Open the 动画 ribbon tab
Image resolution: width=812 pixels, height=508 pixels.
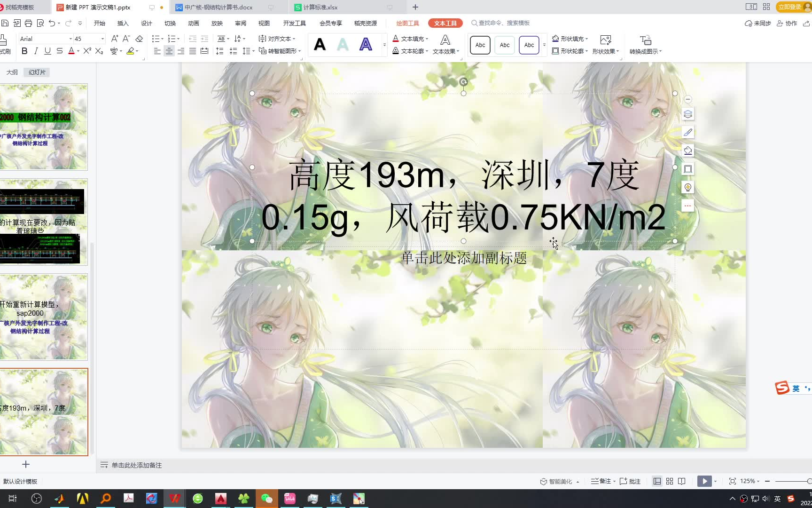(x=193, y=23)
